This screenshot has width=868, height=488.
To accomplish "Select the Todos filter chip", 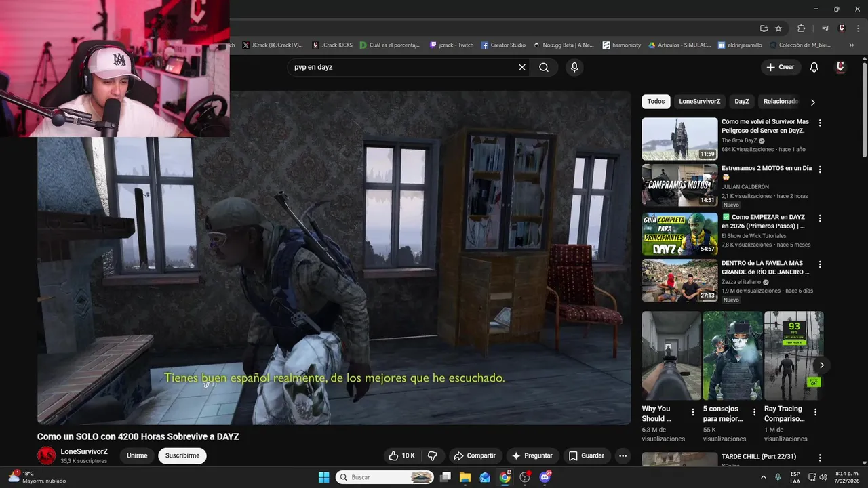I will point(656,102).
